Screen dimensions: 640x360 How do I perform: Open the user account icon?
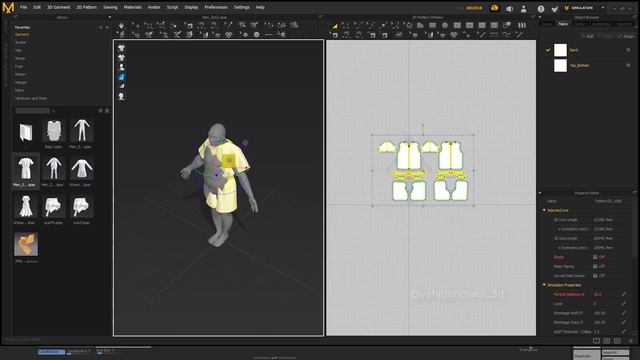coord(524,9)
